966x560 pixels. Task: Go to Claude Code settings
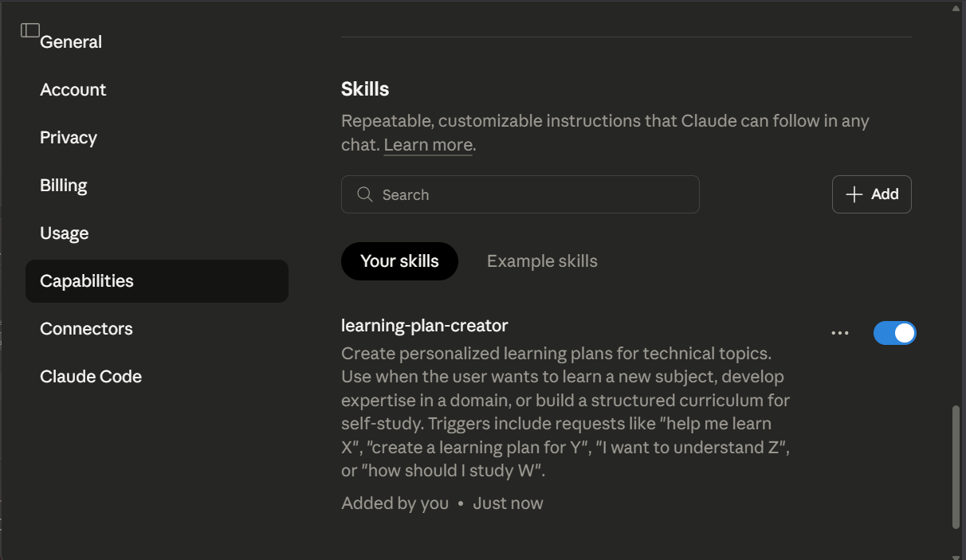(91, 377)
